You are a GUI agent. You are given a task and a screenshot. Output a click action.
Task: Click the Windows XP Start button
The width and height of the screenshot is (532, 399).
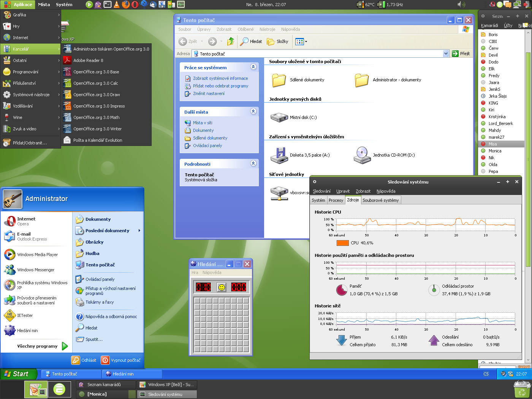pos(19,374)
